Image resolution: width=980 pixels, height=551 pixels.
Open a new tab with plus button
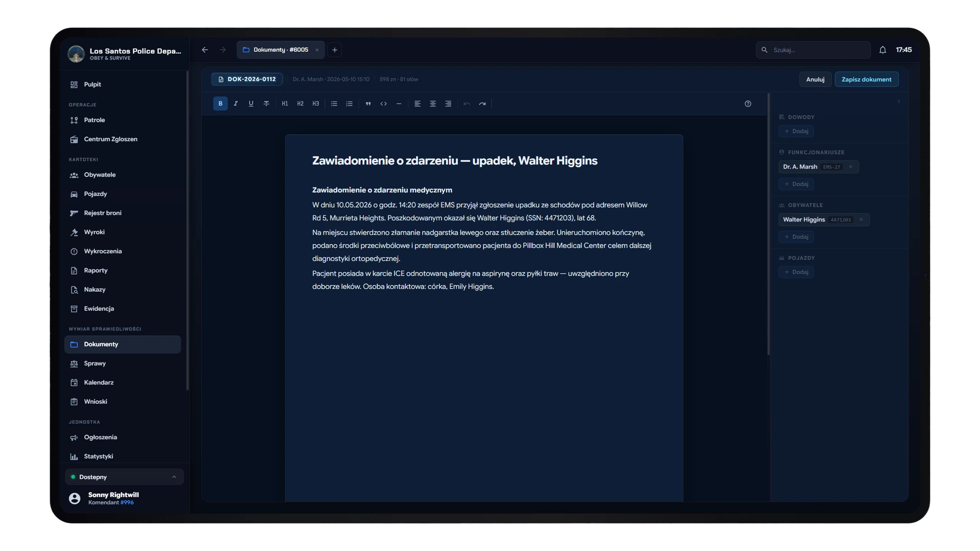(334, 50)
